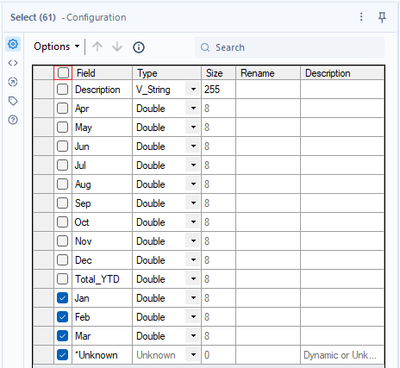400x368 pixels.
Task: Check the Oct field checkbox
Action: click(x=62, y=222)
